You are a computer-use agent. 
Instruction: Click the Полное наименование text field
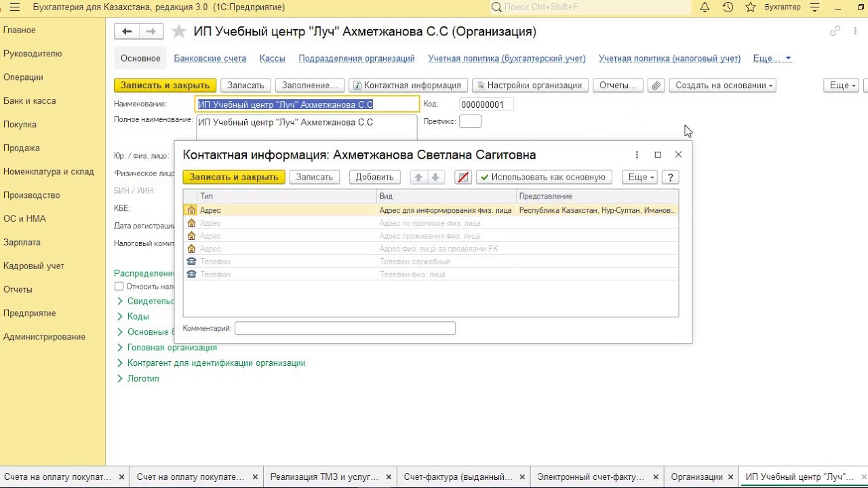click(307, 127)
